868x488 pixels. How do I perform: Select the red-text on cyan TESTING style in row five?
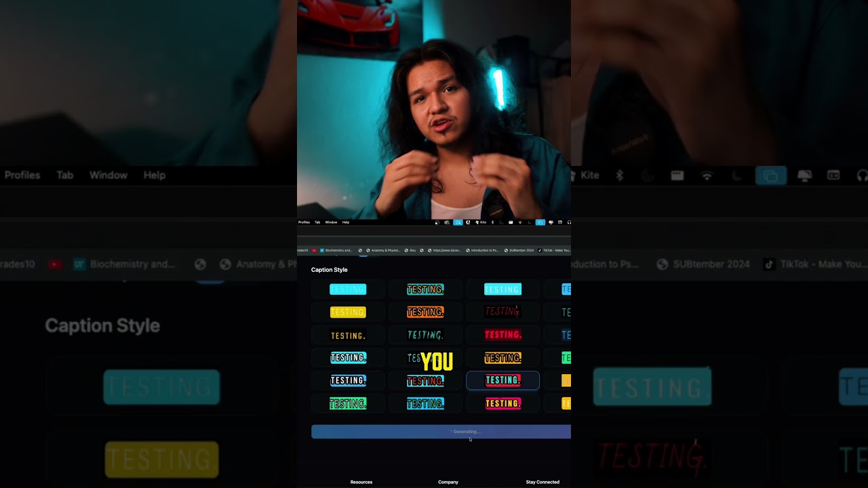pos(425,381)
